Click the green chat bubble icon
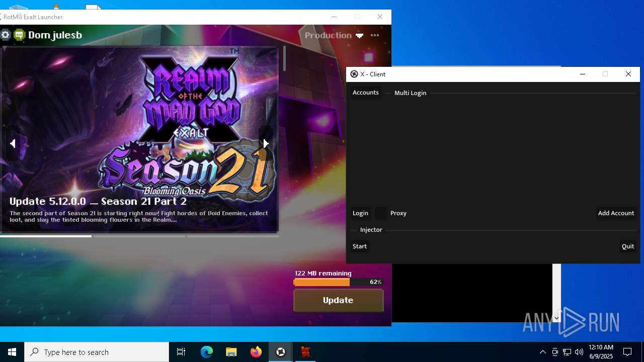 (20, 35)
